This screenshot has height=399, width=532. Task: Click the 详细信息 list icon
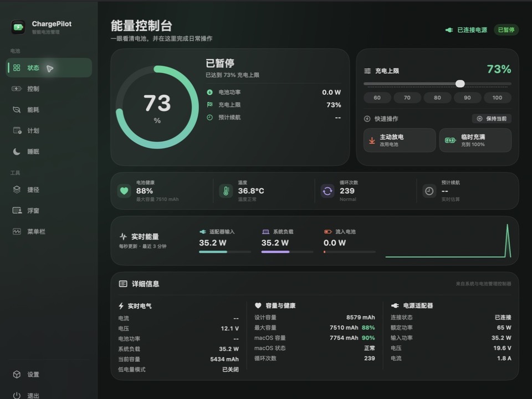coord(123,284)
